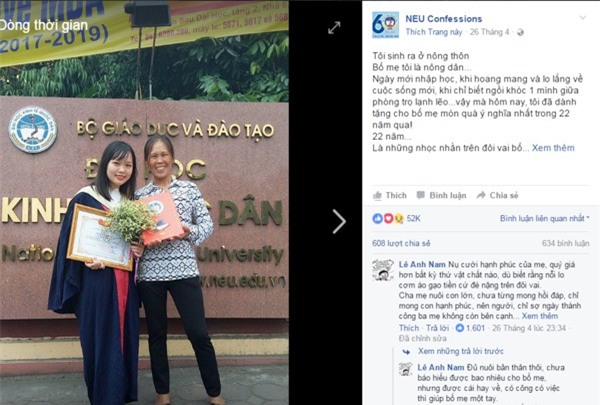Click the public globe privacy icon
600x405 pixels.
point(520,32)
